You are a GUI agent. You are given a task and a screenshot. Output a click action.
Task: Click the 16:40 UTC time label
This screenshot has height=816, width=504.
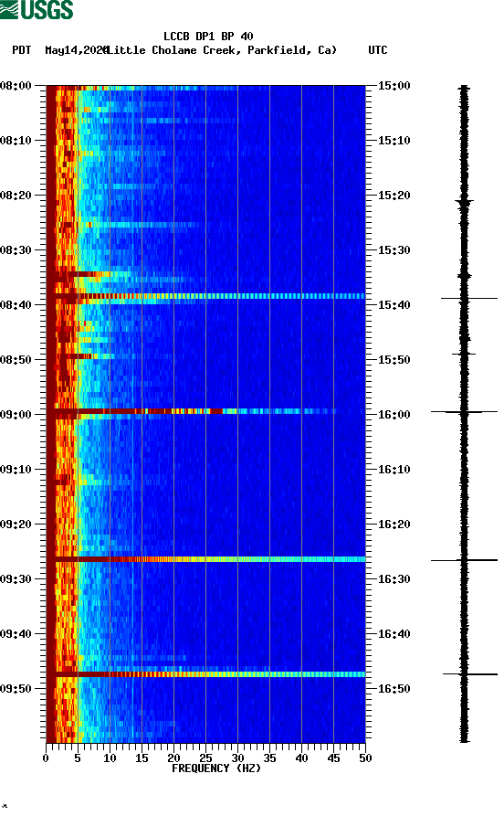(394, 634)
